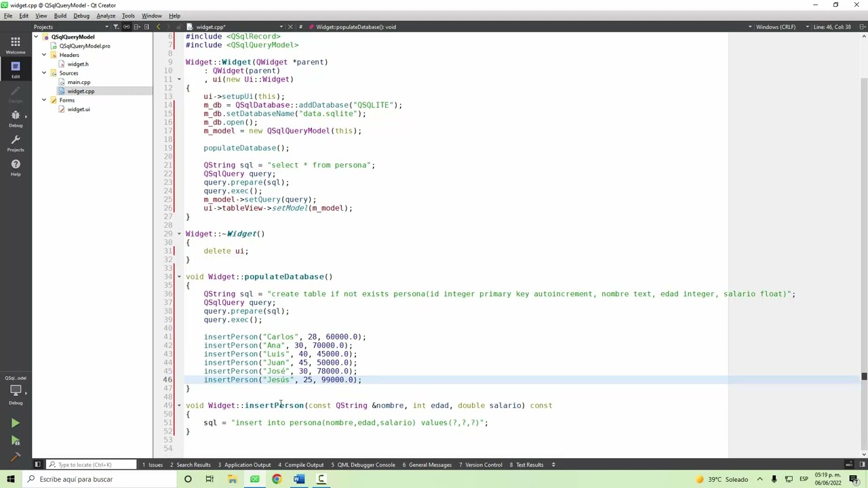Viewport: 868px width, 488px height.
Task: Collapse the QSqlQueryModel project node
Action: coord(36,37)
